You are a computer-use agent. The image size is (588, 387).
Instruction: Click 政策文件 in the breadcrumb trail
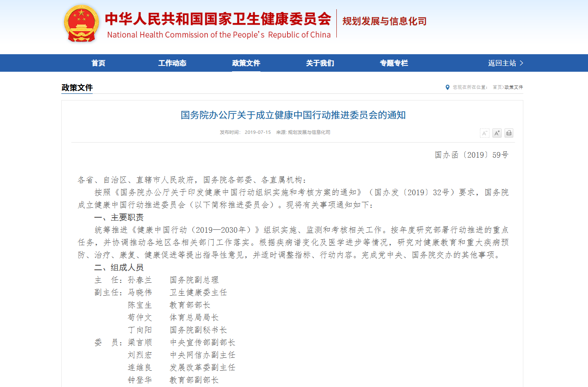(515, 87)
